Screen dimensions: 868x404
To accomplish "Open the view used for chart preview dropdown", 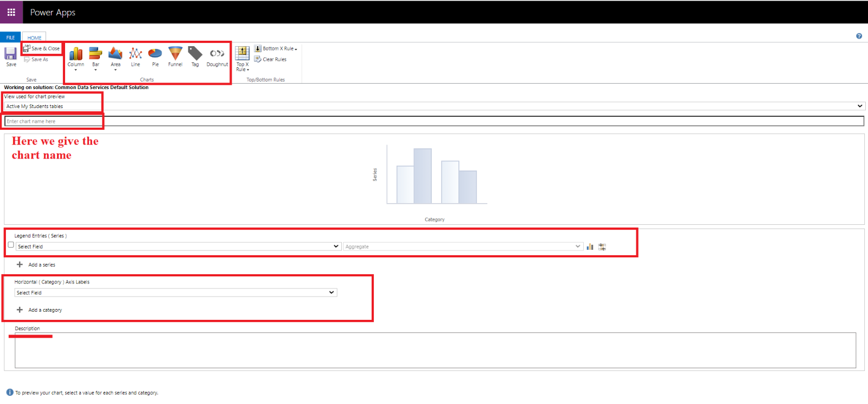I will tap(433, 106).
